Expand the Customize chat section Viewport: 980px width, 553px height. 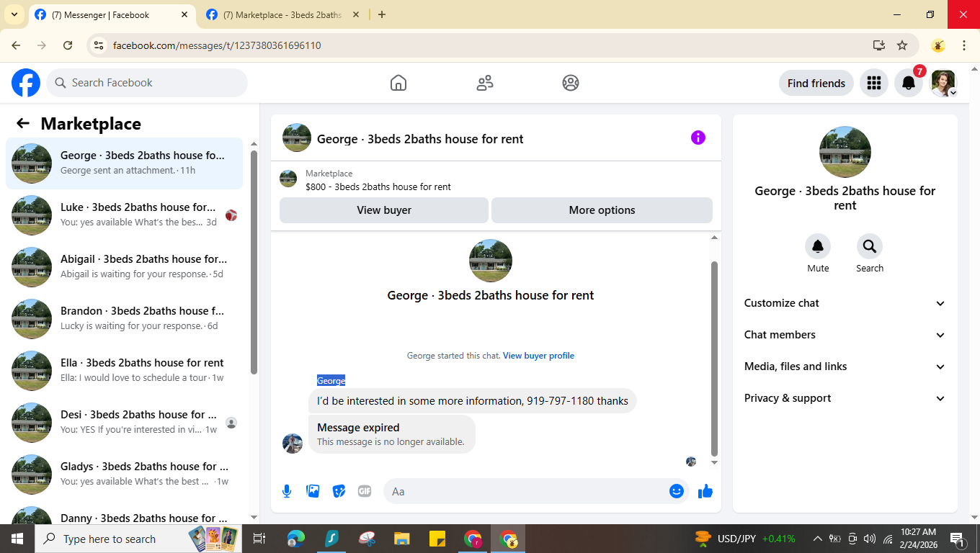pyautogui.click(x=845, y=303)
